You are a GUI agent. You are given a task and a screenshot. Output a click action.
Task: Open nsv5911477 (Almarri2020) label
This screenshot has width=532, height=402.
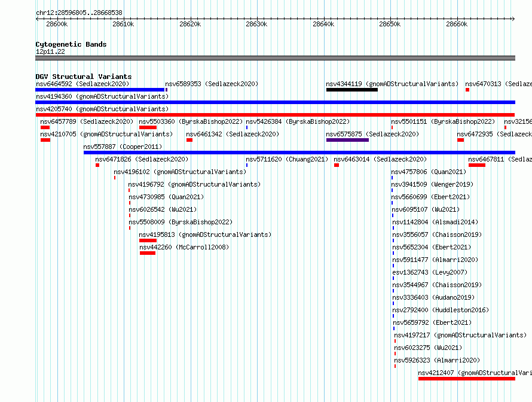tap(435, 260)
